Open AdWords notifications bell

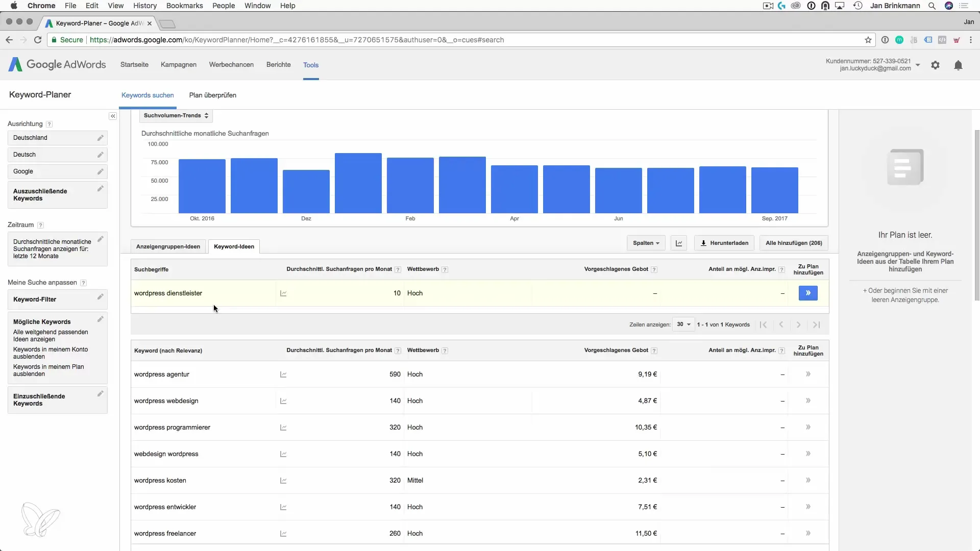point(958,65)
